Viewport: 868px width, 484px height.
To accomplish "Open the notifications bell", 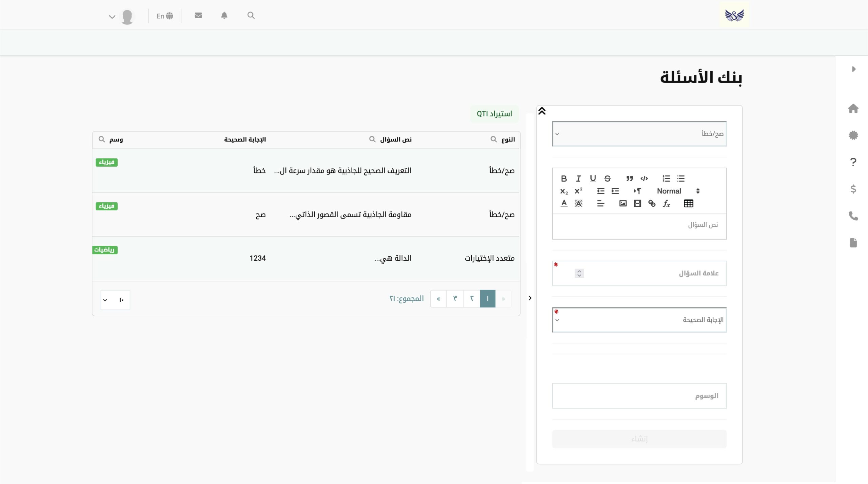I will point(224,16).
